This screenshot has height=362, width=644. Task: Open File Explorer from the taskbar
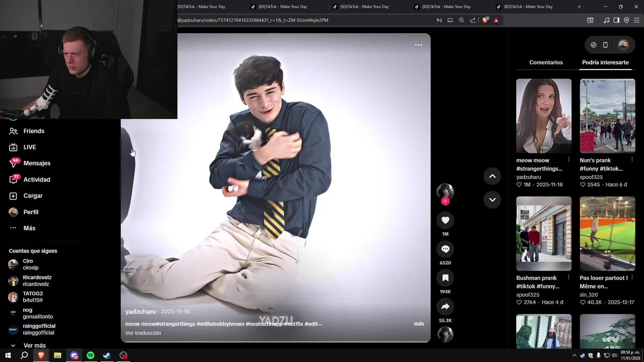coord(57,355)
